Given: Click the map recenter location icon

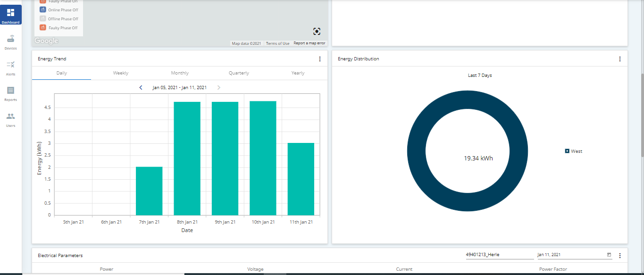Looking at the screenshot, I should point(317,31).
